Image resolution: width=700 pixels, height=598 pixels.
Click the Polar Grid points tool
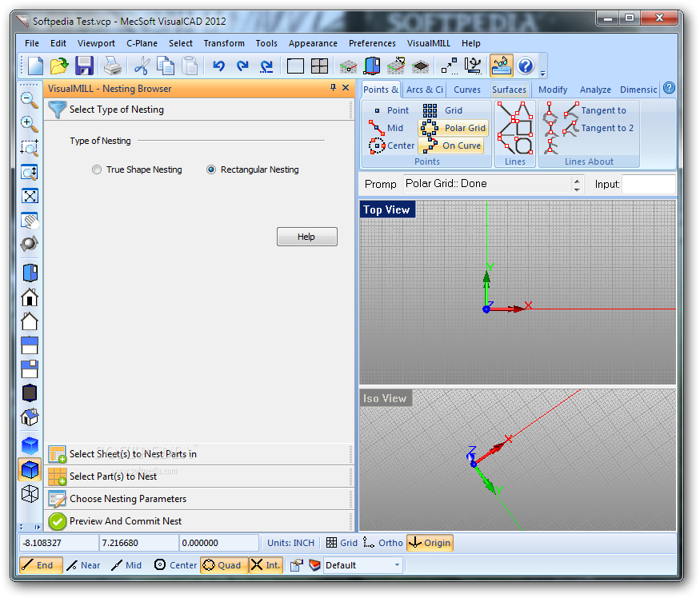pos(453,128)
